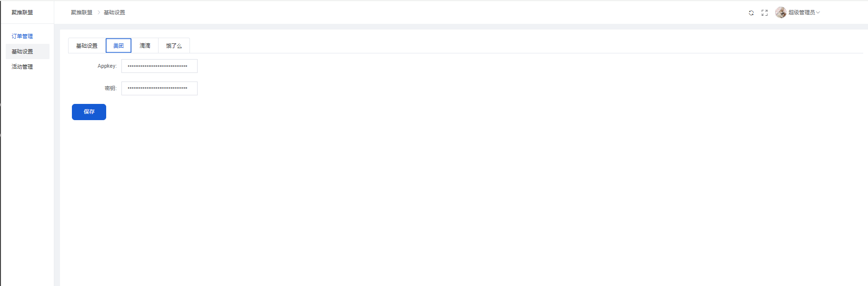Click the user avatar picture
The height and width of the screenshot is (286, 868).
(781, 12)
